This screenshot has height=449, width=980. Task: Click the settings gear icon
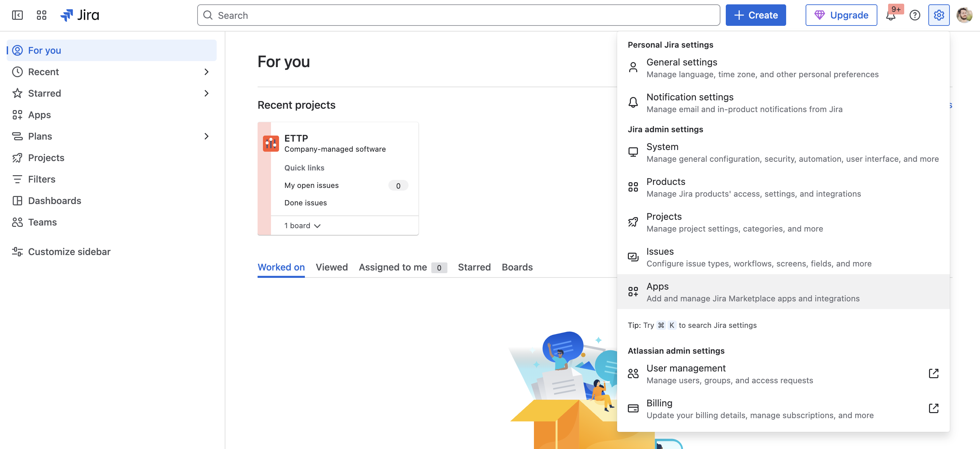(x=938, y=15)
